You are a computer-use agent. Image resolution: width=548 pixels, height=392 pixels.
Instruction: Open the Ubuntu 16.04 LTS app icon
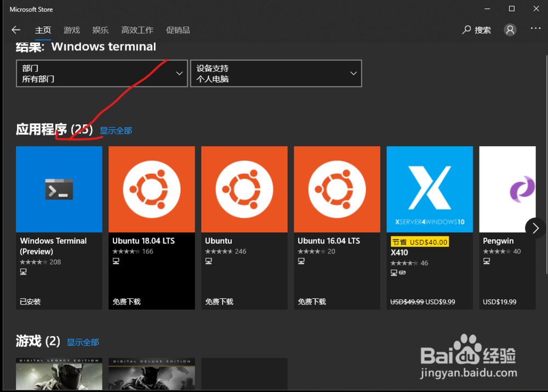(x=337, y=189)
